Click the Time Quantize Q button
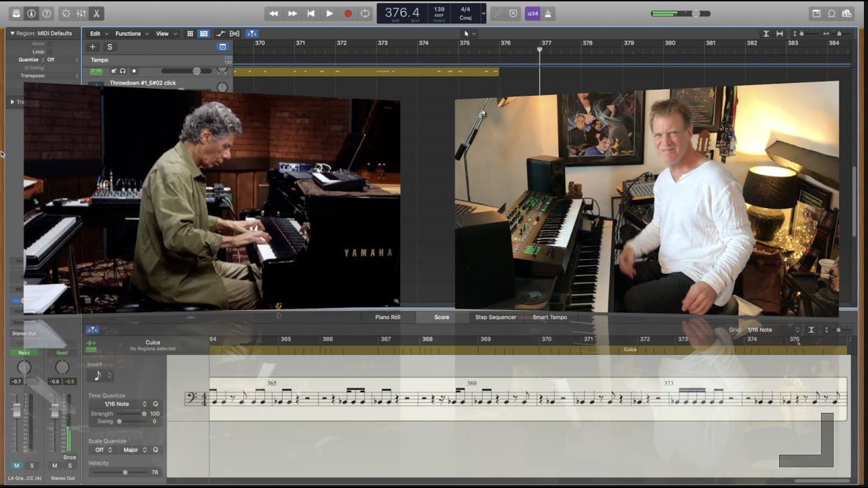This screenshot has width=868, height=488. tap(155, 404)
